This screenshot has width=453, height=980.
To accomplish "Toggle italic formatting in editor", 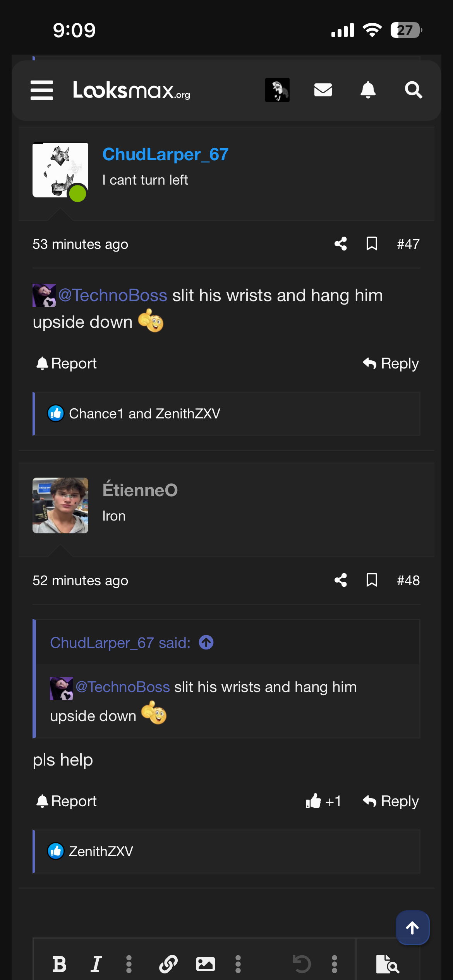I will click(x=96, y=964).
